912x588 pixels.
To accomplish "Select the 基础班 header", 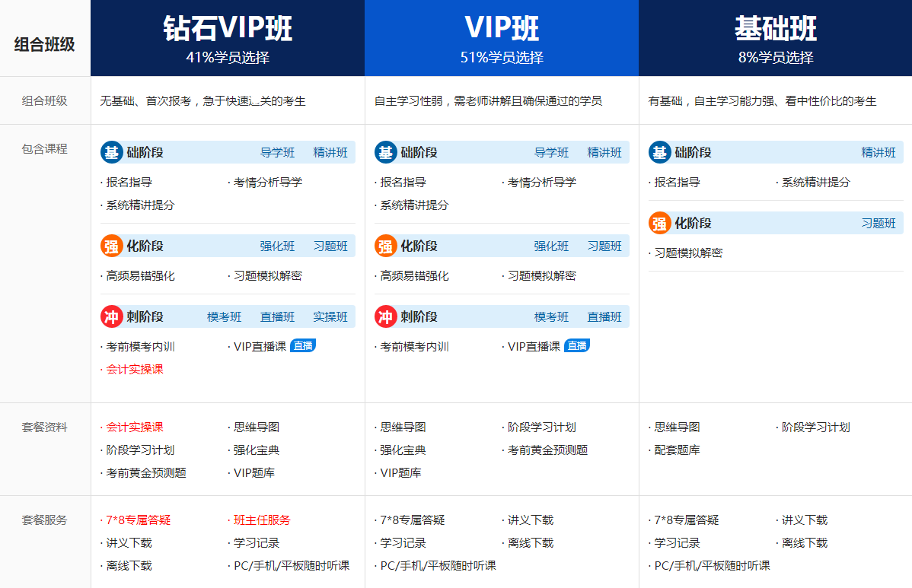I will pos(775,38).
